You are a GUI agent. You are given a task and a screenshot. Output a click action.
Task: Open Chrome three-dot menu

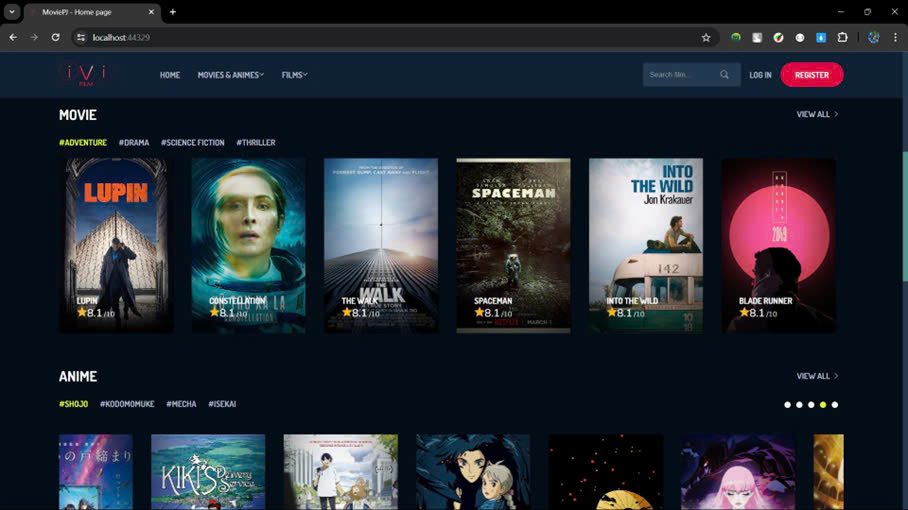click(x=895, y=38)
